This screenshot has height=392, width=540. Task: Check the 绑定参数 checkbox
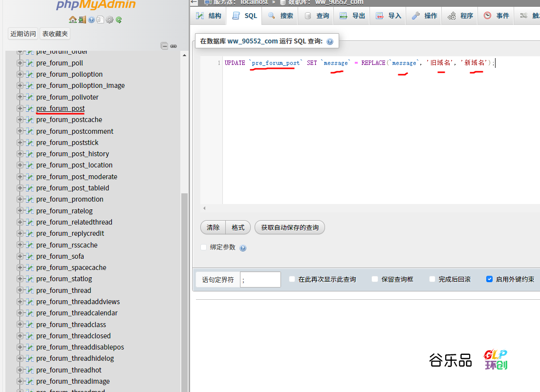[204, 247]
